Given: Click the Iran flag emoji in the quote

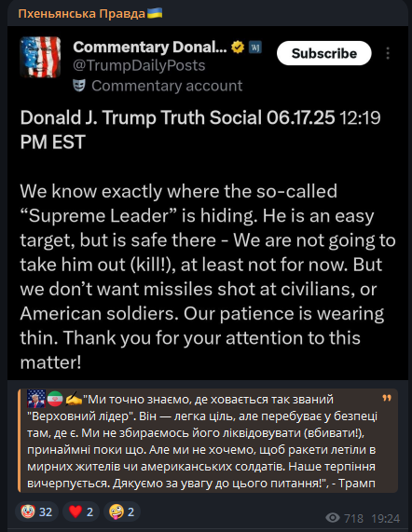Looking at the screenshot, I should coord(55,400).
